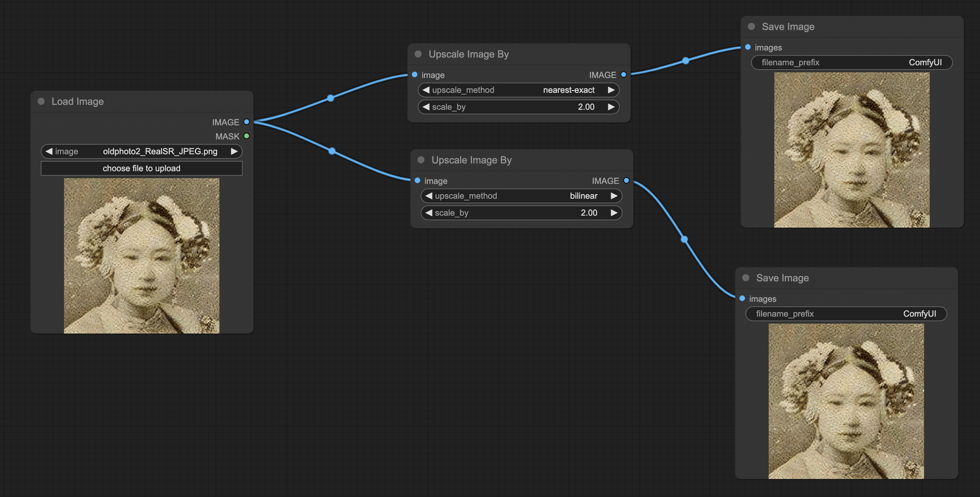Click the nearest-exact Upscale Image By node collapse dot

(x=418, y=54)
